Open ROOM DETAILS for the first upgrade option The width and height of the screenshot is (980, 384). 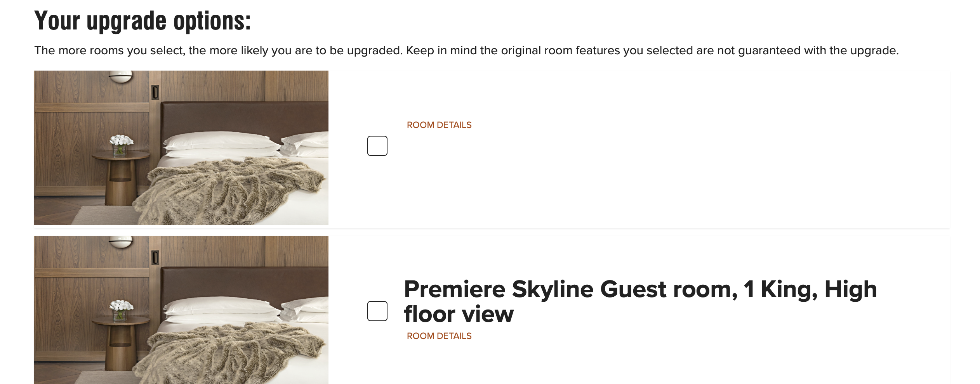[439, 125]
